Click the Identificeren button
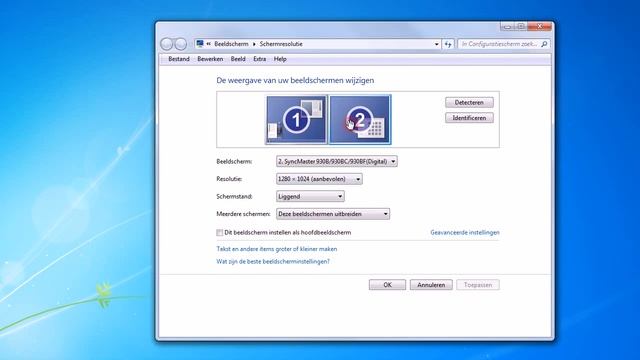Viewport: 640px width, 360px height. tap(469, 118)
